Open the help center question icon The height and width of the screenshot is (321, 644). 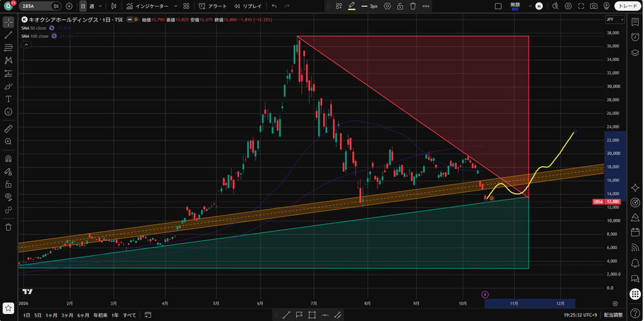click(x=635, y=313)
